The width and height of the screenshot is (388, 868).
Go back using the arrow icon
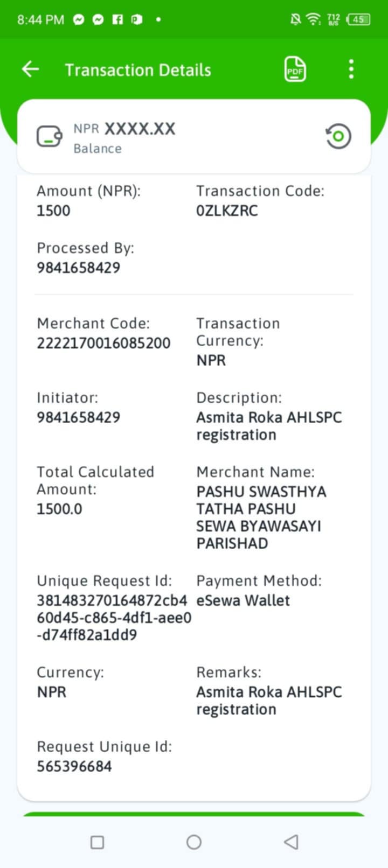31,69
